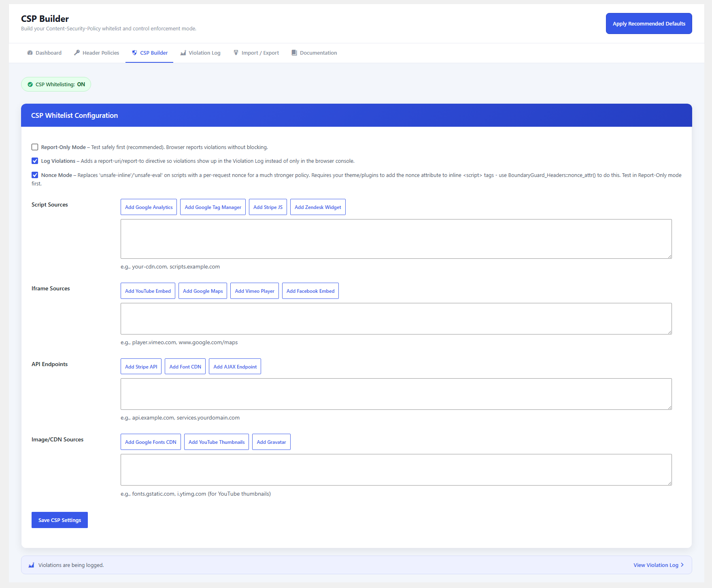This screenshot has height=588, width=712.
Task: Follow the View Violation Log link
Action: pyautogui.click(x=659, y=565)
